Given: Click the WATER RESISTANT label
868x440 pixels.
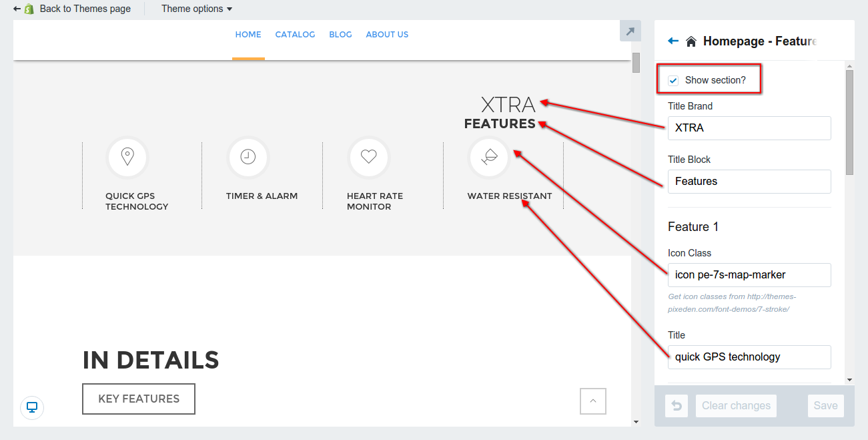Looking at the screenshot, I should click(510, 196).
